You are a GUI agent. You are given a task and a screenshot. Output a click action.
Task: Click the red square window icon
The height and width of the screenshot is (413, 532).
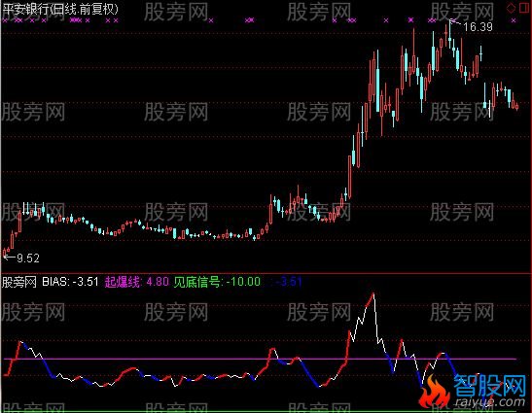click(524, 8)
